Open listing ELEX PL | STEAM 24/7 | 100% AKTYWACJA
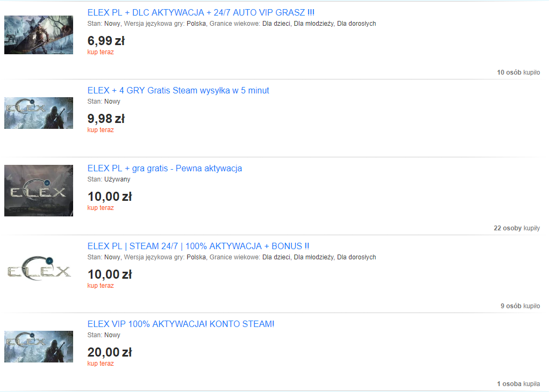The image size is (550, 392). point(198,246)
